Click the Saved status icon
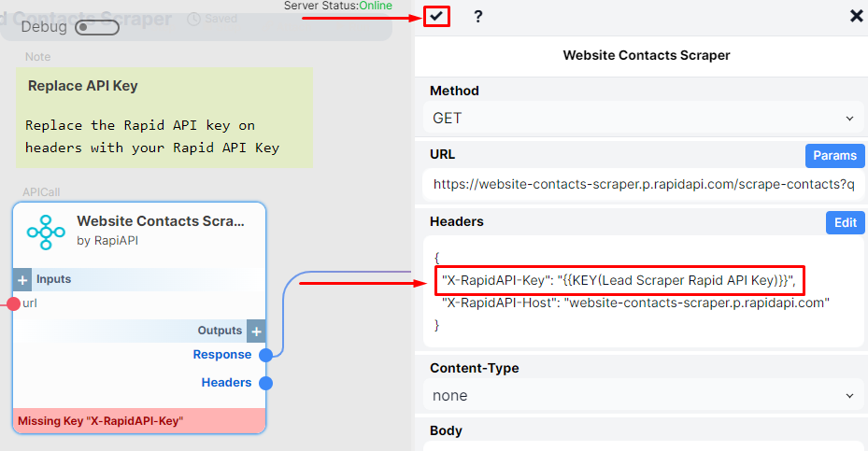 193,19
